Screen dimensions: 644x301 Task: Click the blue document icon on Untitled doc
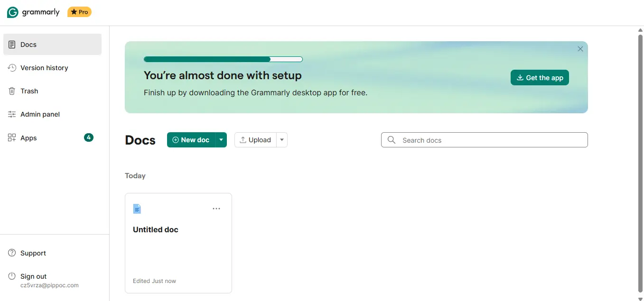tap(137, 209)
